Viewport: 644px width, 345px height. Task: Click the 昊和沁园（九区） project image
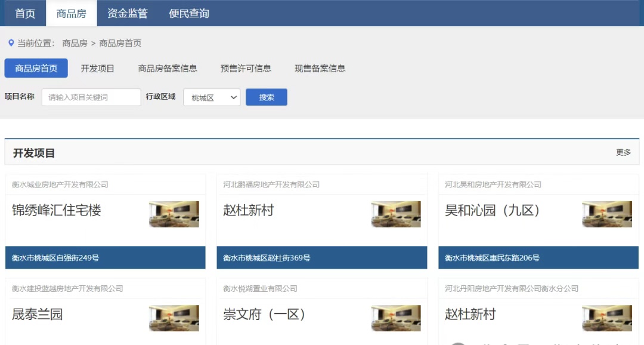tap(607, 214)
